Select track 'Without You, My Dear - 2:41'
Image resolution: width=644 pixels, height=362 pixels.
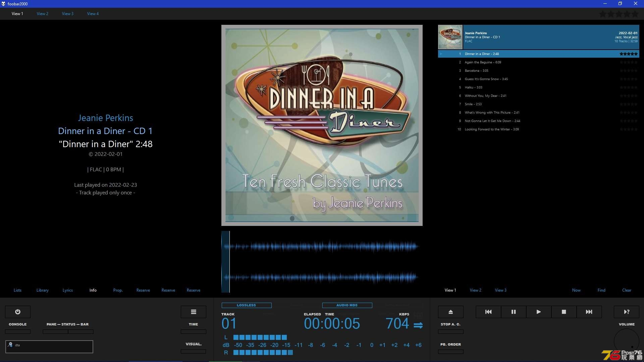(539, 96)
